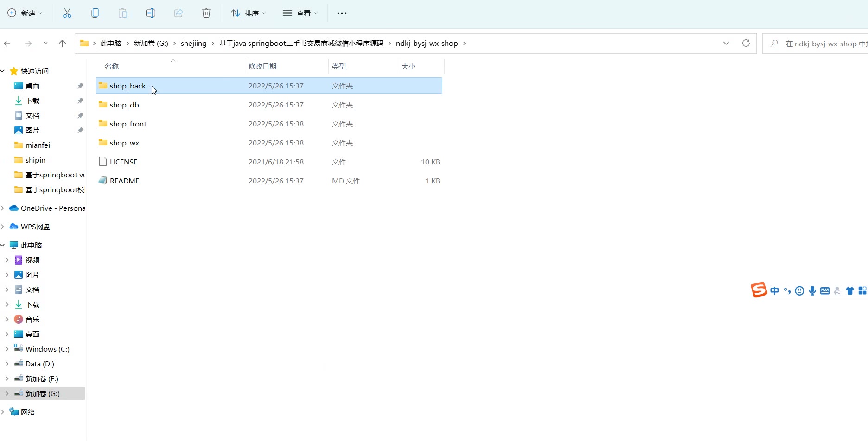Open the three-dot more options menu
Image resolution: width=868 pixels, height=441 pixels.
pyautogui.click(x=342, y=13)
